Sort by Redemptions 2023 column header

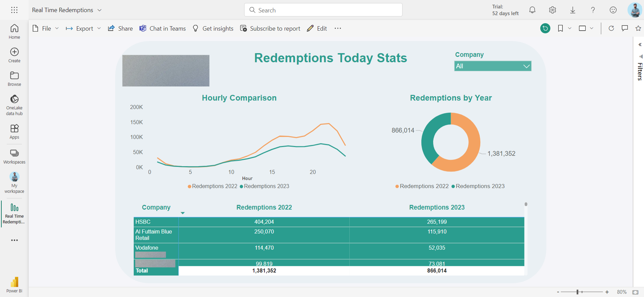click(437, 208)
